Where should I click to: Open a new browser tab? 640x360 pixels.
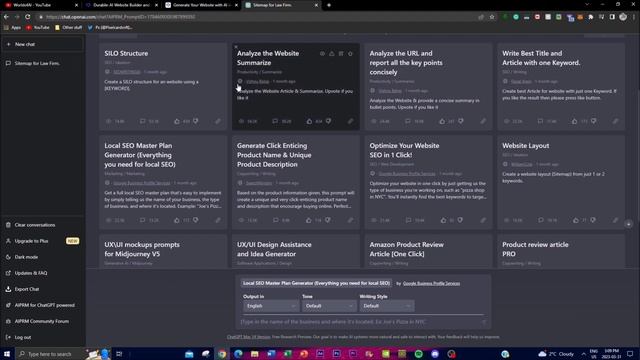[x=329, y=5]
